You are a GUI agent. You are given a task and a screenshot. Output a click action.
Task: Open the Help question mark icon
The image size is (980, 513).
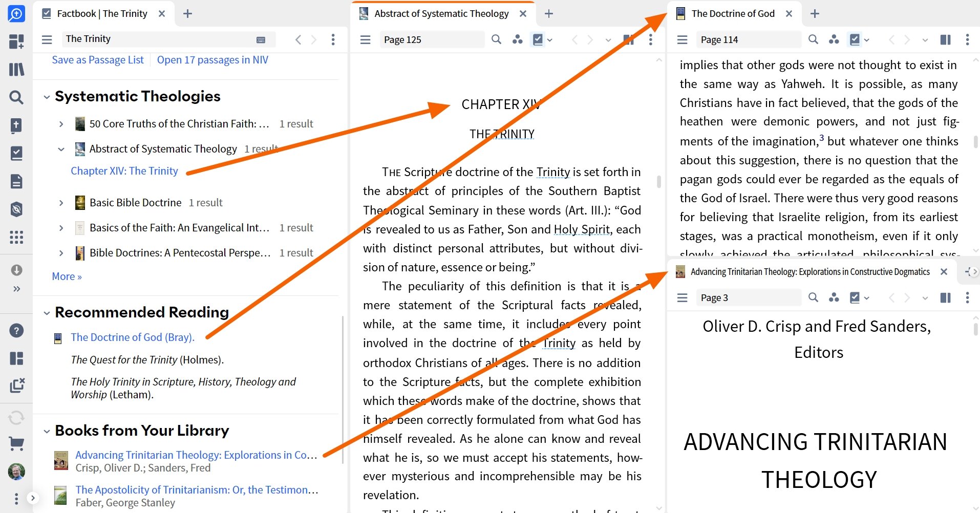16,331
